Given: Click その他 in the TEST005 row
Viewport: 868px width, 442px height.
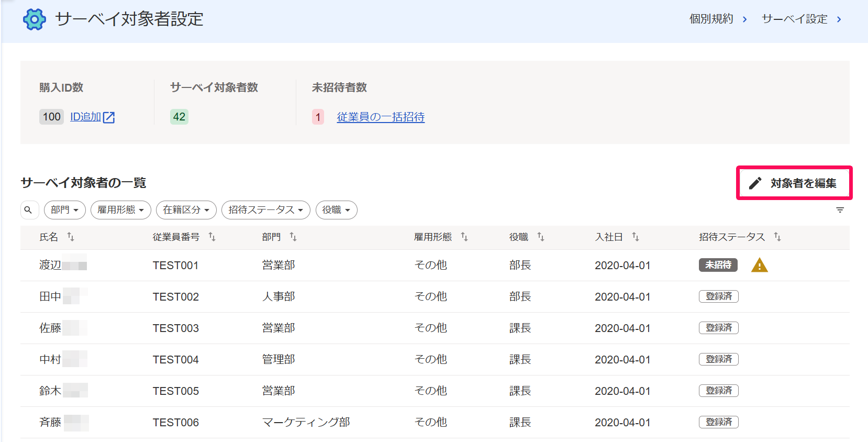Looking at the screenshot, I should 431,391.
